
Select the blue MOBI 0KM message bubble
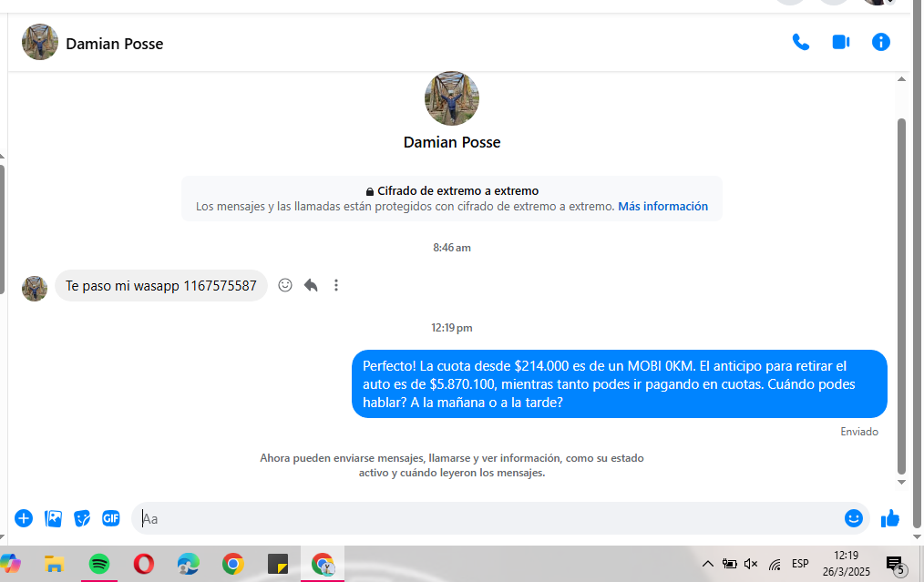(620, 384)
